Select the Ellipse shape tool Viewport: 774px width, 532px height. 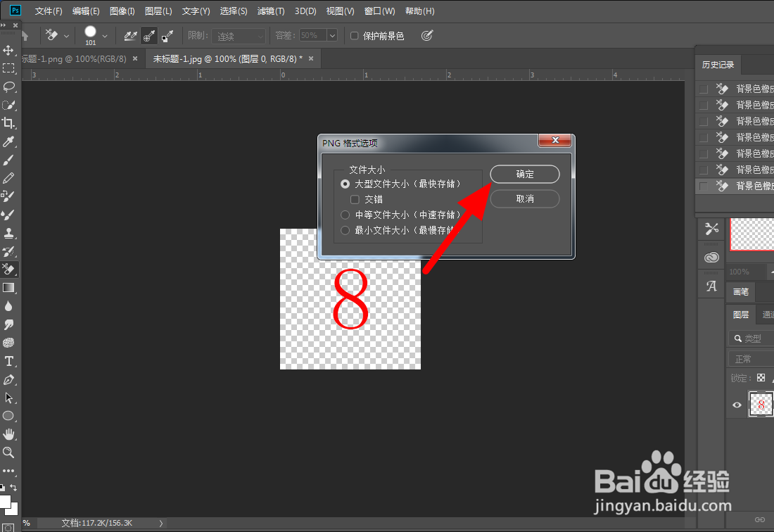(8, 415)
